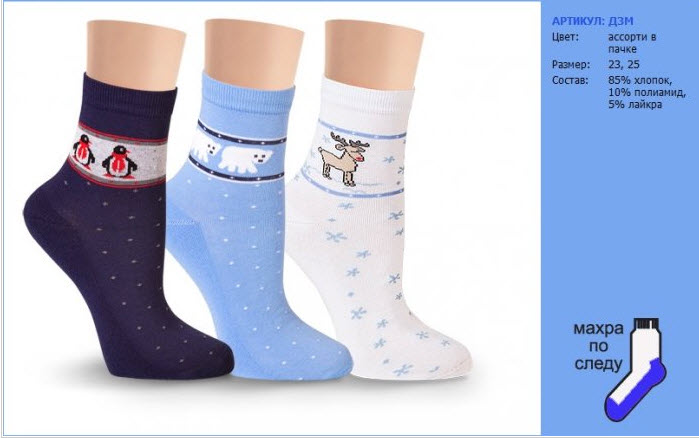Click the left penguin on navy sock
699x438 pixels.
(x=83, y=153)
